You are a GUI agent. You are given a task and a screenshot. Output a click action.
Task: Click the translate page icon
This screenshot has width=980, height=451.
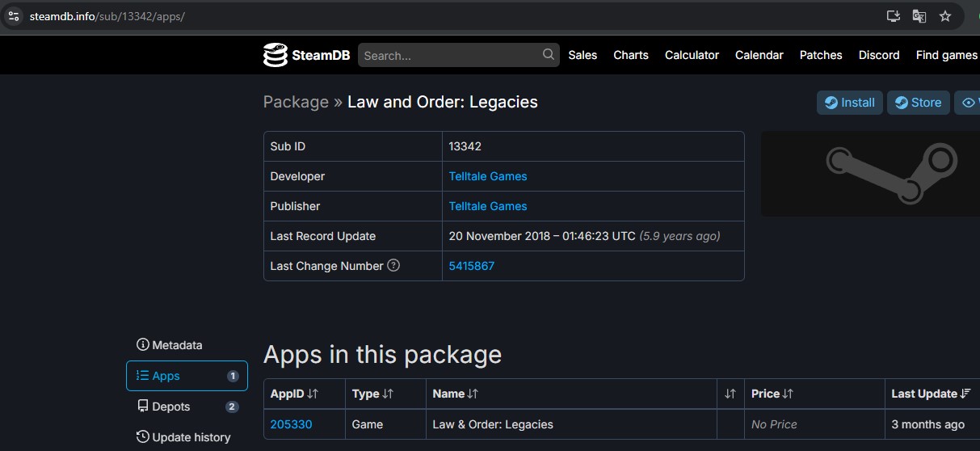click(919, 16)
